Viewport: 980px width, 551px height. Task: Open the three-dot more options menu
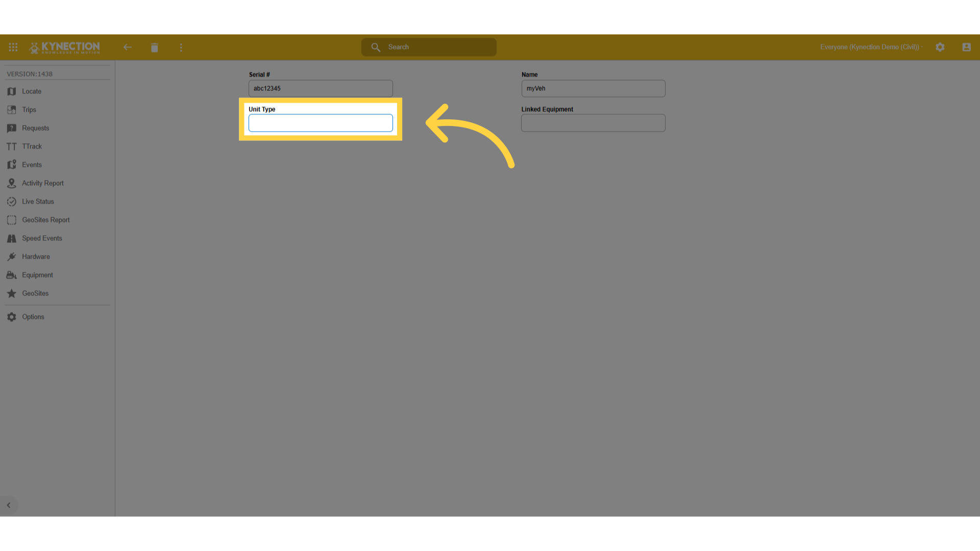[x=181, y=47]
